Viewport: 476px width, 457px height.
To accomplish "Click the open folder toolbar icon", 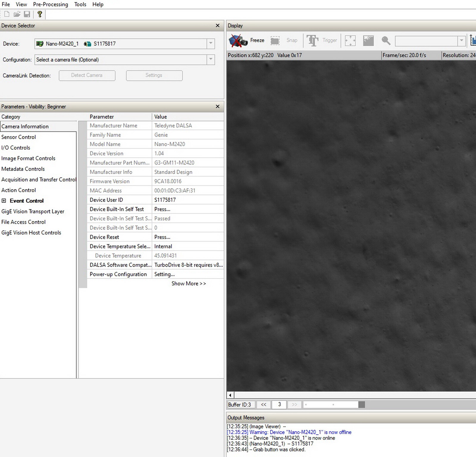I will (x=17, y=14).
